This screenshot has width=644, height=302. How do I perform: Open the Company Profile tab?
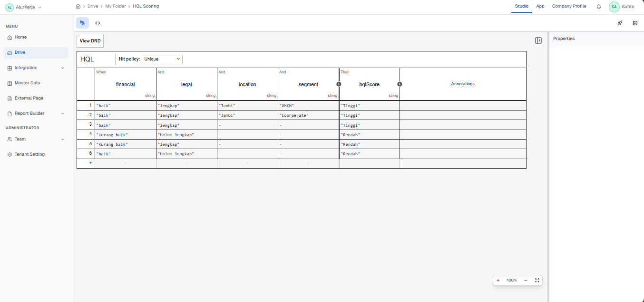point(569,6)
